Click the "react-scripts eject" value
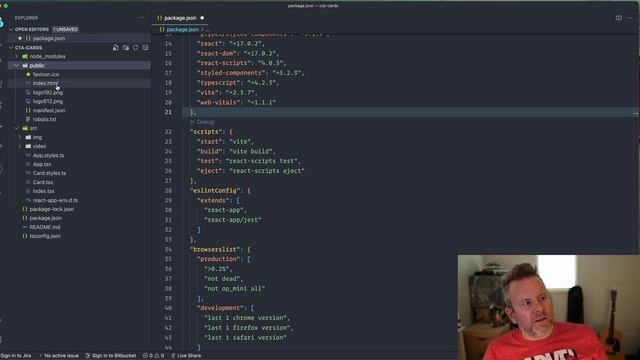 tap(267, 171)
